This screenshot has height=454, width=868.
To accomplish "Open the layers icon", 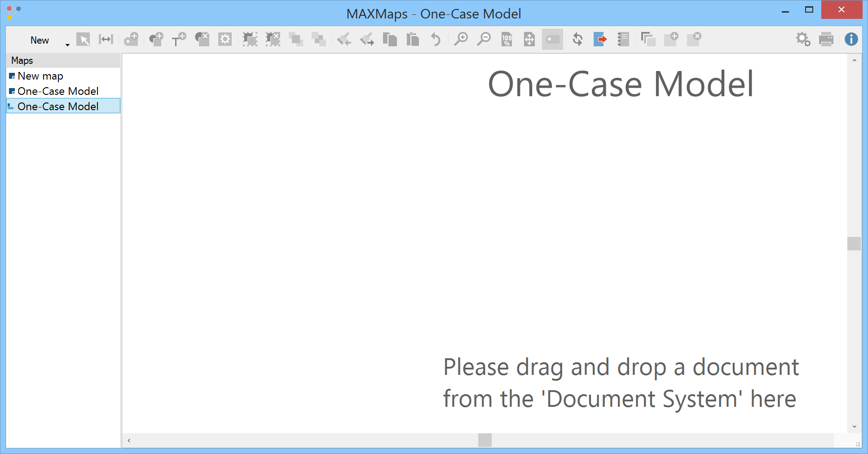I will [648, 40].
